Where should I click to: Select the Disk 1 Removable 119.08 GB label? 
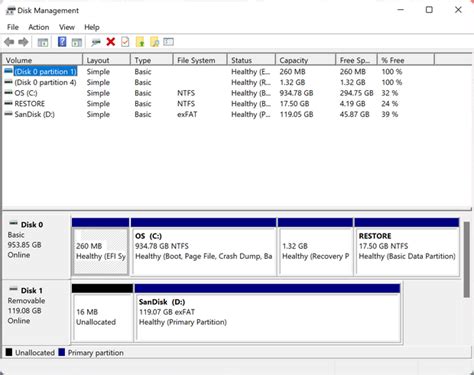pyautogui.click(x=36, y=312)
